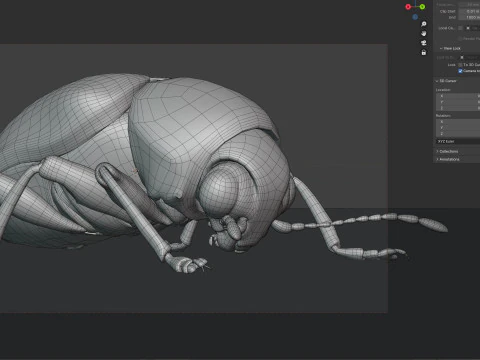Viewport: 480px width, 360px height.
Task: Click the green Y axis gizmo handle
Action: pos(422,7)
